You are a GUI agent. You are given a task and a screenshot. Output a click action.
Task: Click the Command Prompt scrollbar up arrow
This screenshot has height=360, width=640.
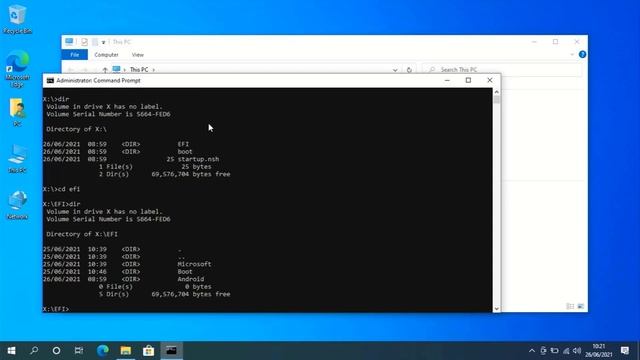[x=496, y=92]
